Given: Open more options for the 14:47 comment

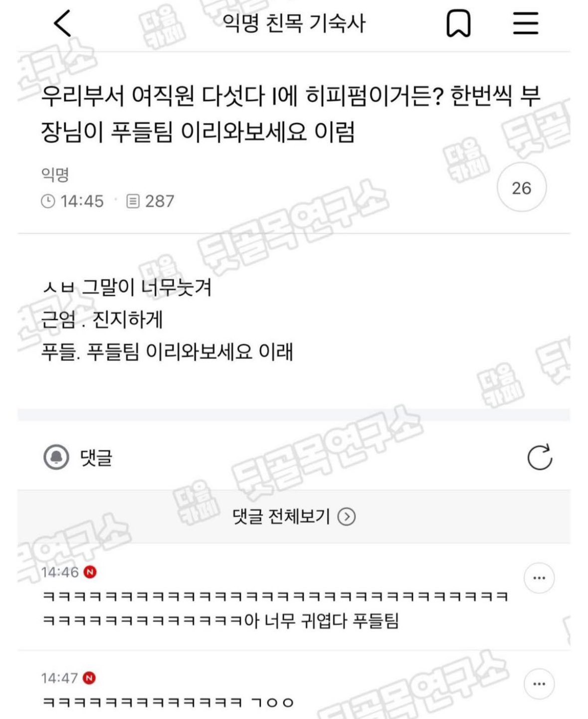Looking at the screenshot, I should 539,684.
